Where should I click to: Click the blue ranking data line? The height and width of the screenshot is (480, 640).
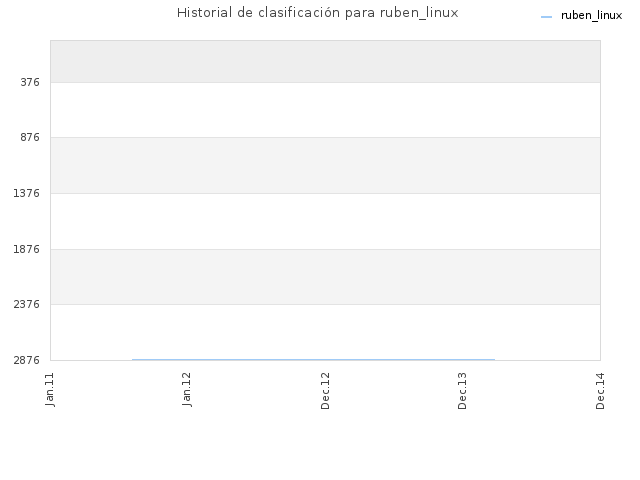[x=313, y=360]
